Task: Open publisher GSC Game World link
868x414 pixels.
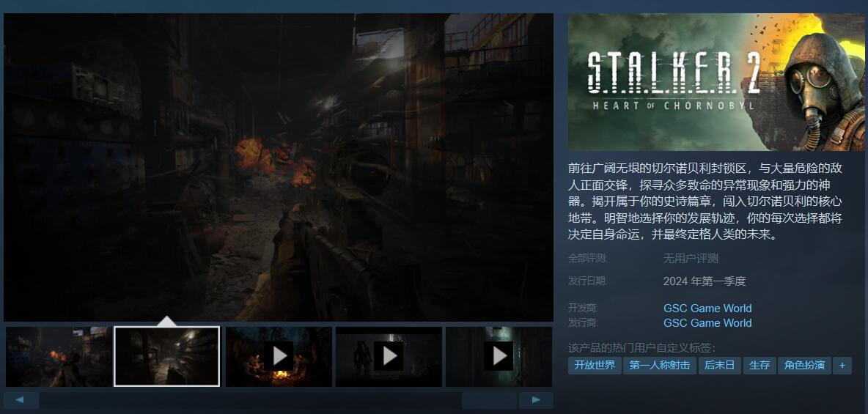Action: (707, 322)
